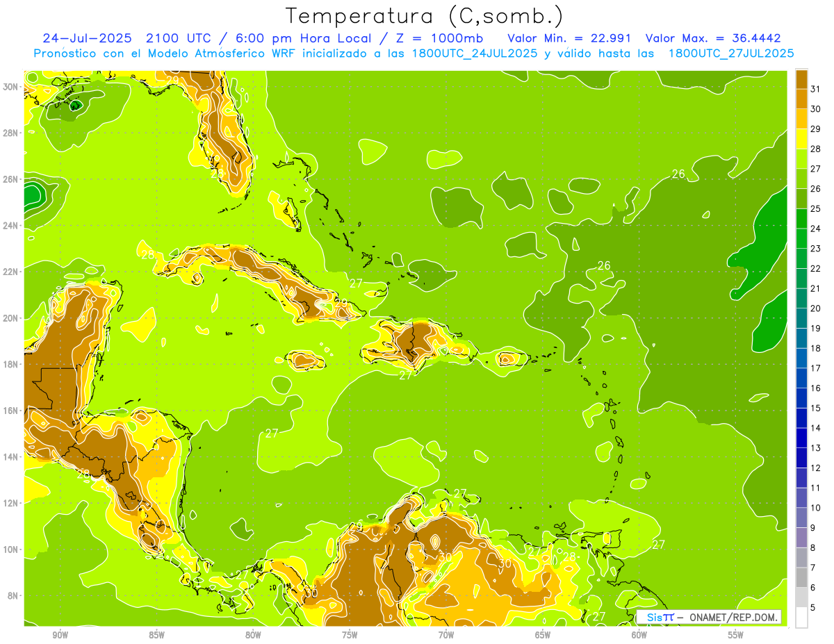Click the "25" color scale label
This screenshot has width=834, height=644.
(x=815, y=209)
